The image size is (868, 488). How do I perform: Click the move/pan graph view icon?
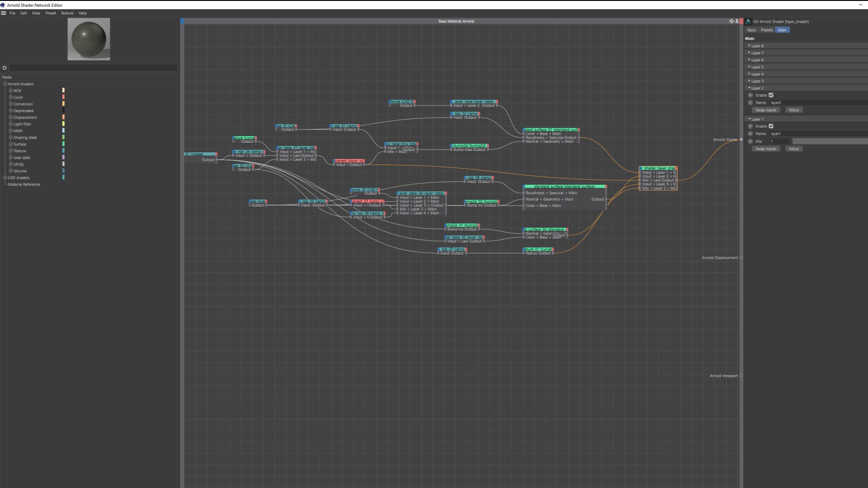(x=731, y=21)
